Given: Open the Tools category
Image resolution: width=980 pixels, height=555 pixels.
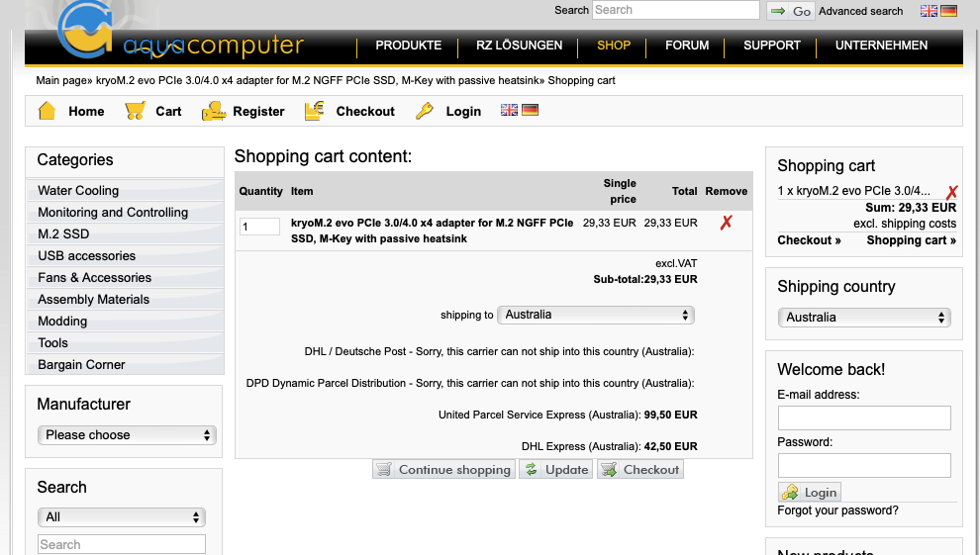Looking at the screenshot, I should 125,343.
